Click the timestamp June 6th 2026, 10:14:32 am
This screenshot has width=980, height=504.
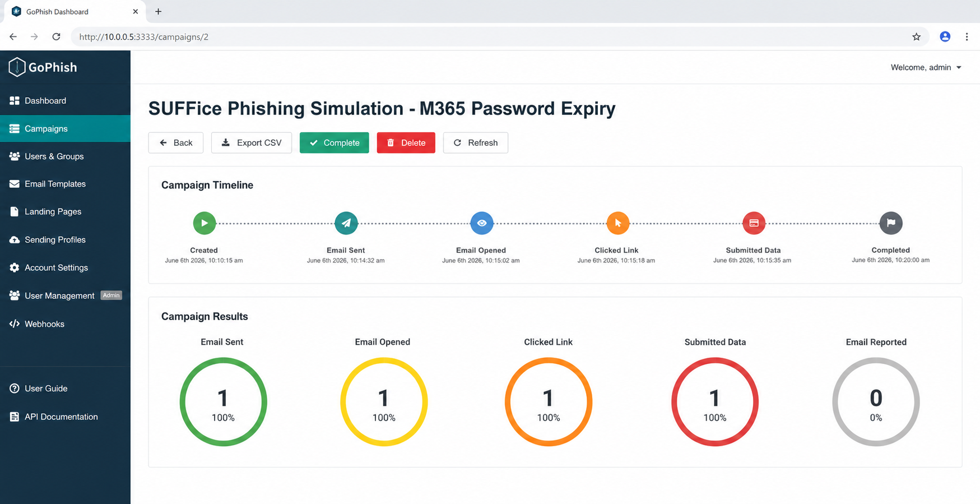pyautogui.click(x=346, y=260)
